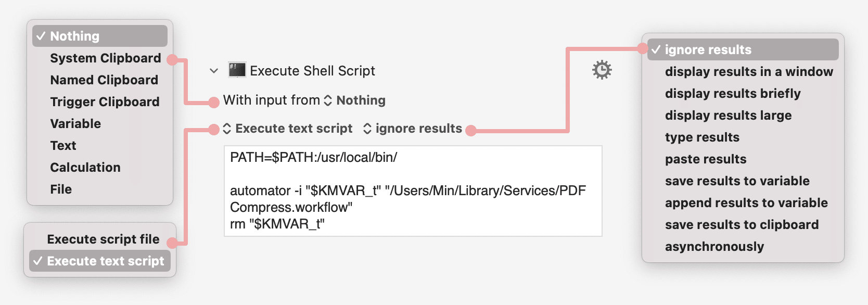Click the gear action settings icon
The height and width of the screenshot is (305, 868).
602,70
